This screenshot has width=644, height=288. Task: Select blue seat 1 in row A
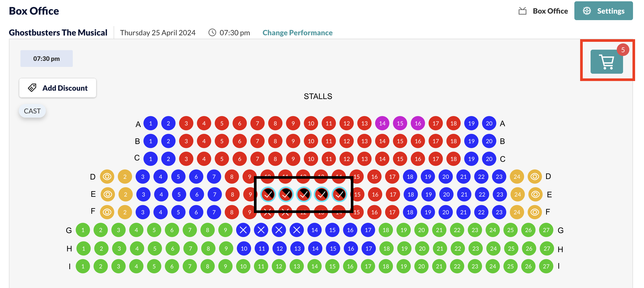point(151,123)
